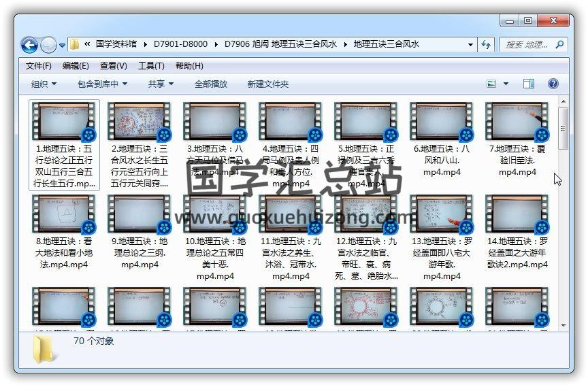The image size is (588, 387).
Task: Click the blue help question icon
Action: pos(553,84)
